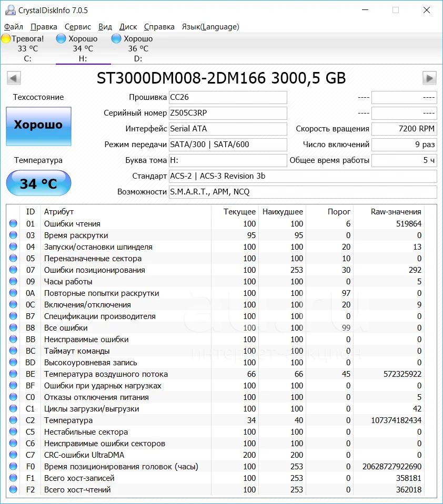
Task: Close the CrystalDiskInfo window
Action: [x=427, y=10]
